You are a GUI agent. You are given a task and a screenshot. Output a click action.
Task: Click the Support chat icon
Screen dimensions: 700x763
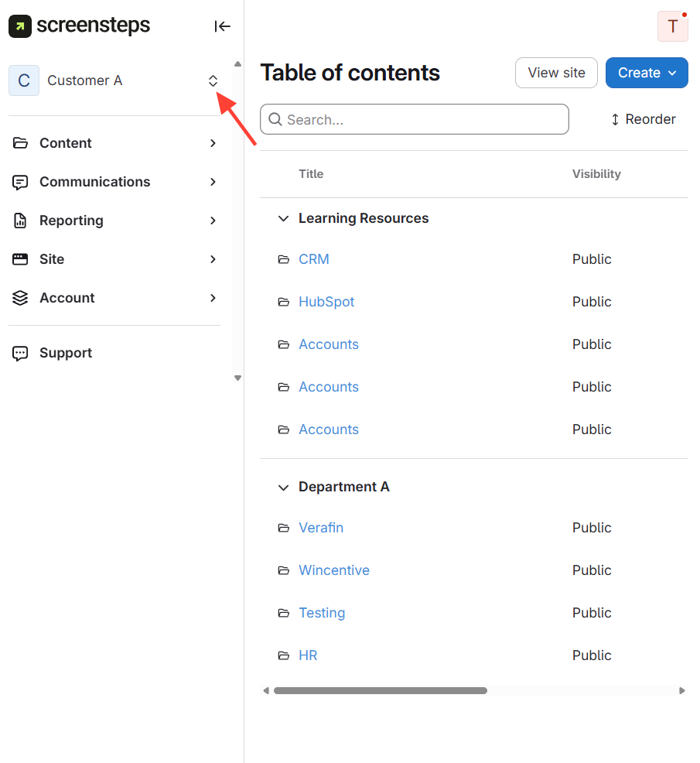coord(20,353)
